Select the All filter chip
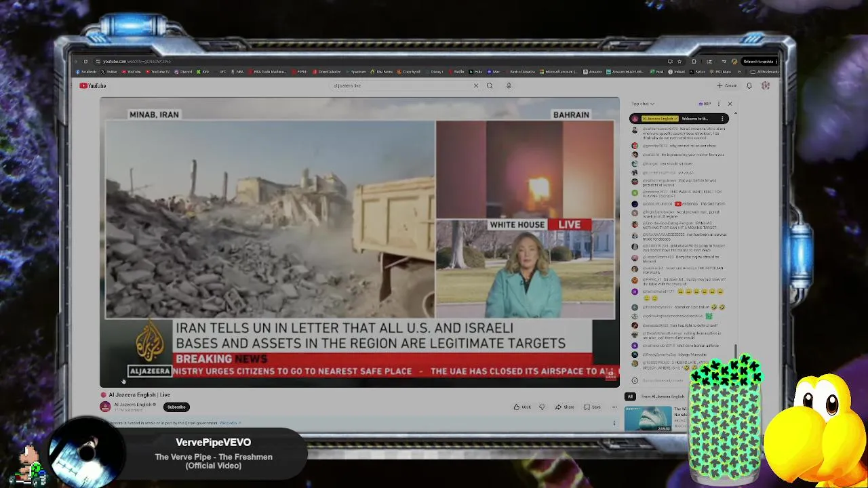The width and height of the screenshot is (868, 488). [630, 396]
